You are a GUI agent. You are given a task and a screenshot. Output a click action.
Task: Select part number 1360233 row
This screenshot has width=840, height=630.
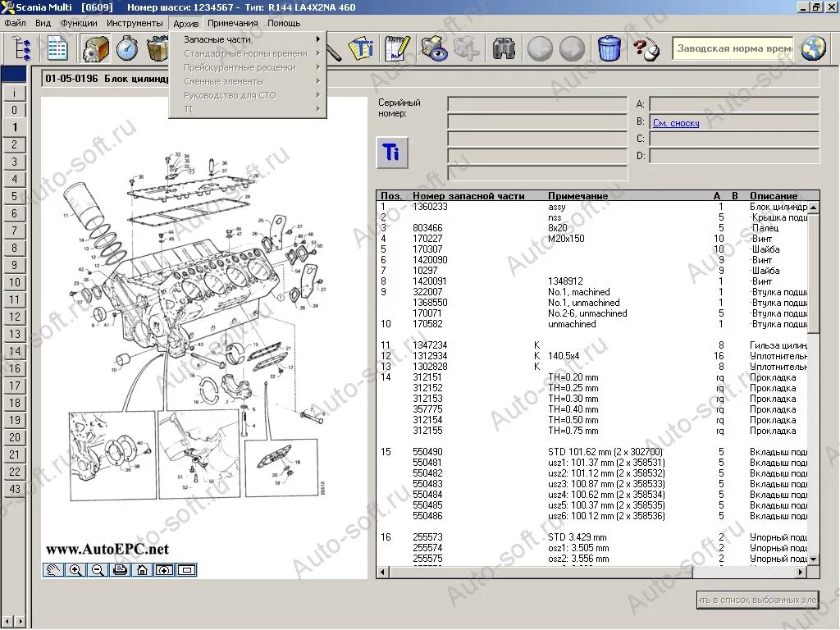click(x=593, y=207)
